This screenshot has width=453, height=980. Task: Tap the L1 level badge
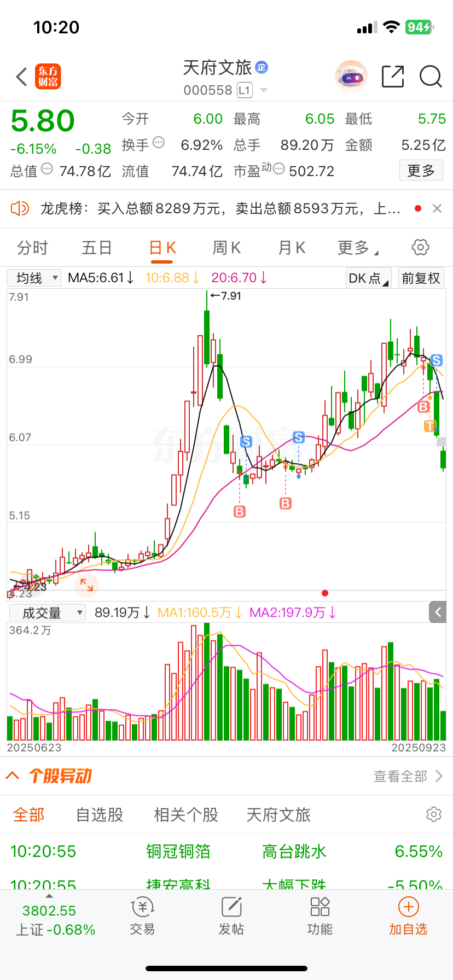tap(245, 90)
